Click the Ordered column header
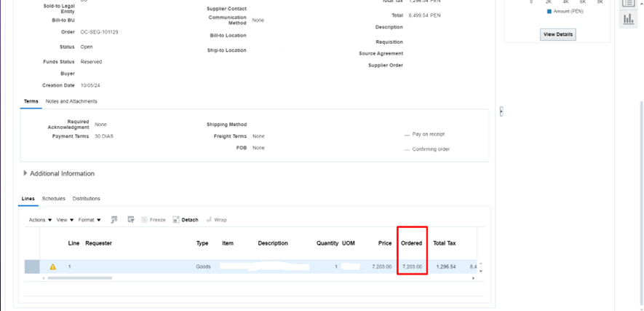This screenshot has height=311, width=644. click(411, 243)
